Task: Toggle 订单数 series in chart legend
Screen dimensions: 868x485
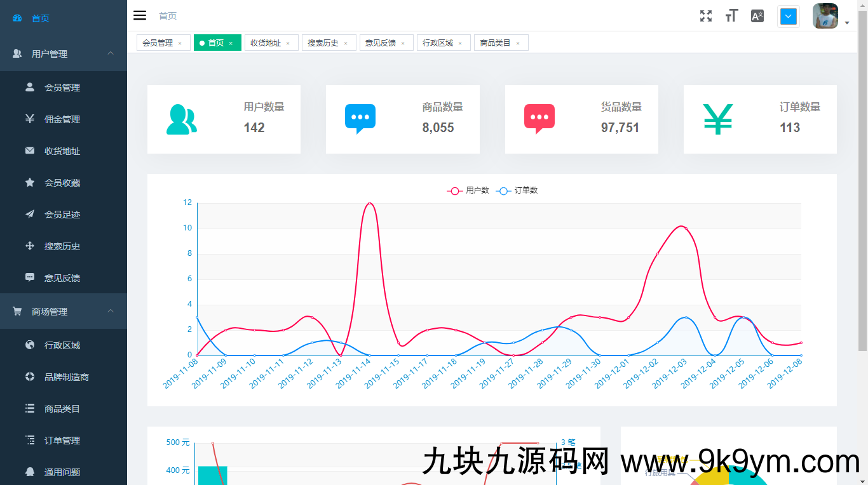Action: pyautogui.click(x=517, y=190)
